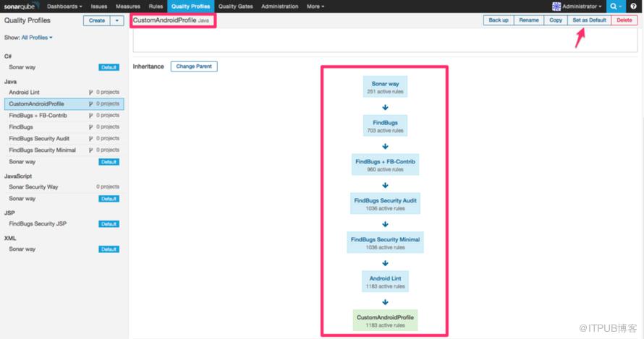644x339 pixels.
Task: Click '0 projects' on Sonar Security Way row
Action: pyautogui.click(x=108, y=186)
